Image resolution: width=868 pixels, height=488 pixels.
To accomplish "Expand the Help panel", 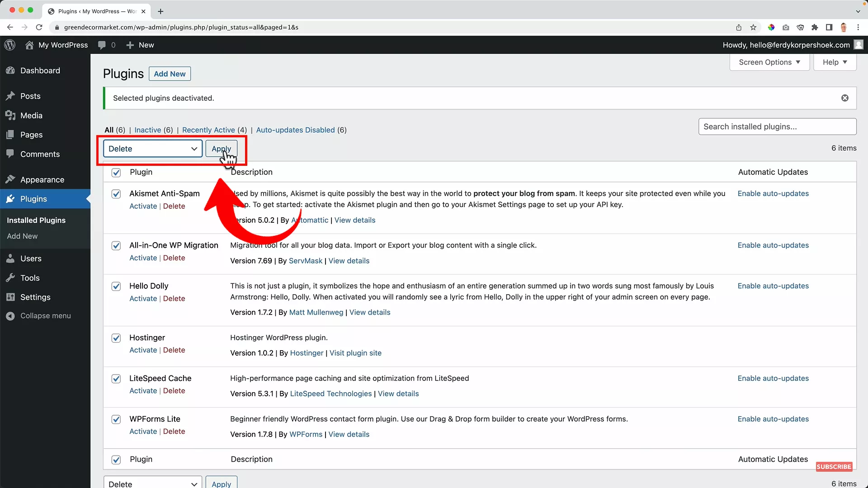I will pyautogui.click(x=834, y=62).
